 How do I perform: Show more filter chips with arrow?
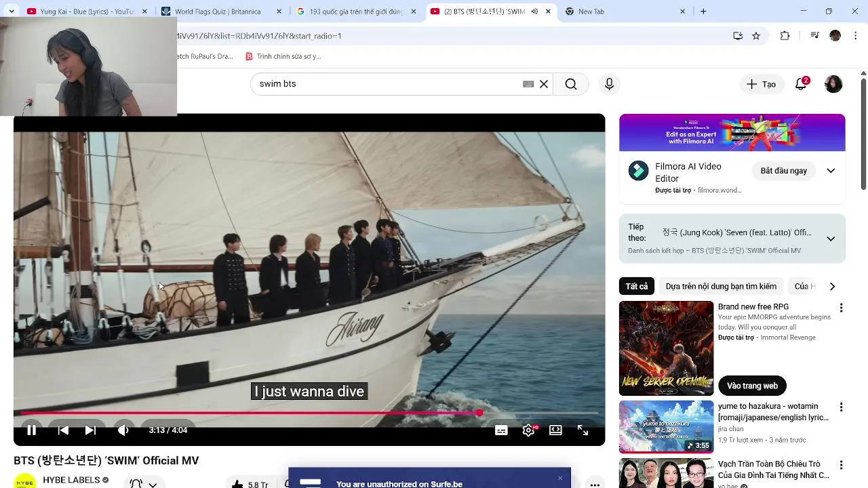832,286
